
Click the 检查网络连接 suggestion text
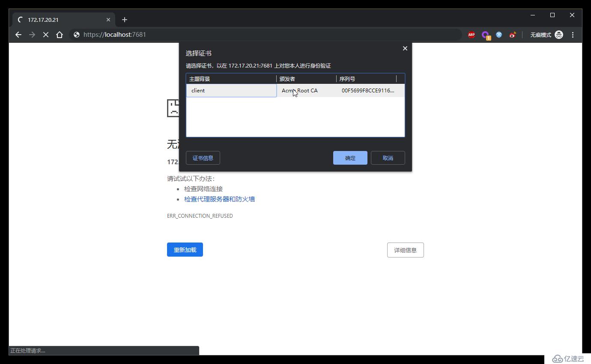(203, 189)
